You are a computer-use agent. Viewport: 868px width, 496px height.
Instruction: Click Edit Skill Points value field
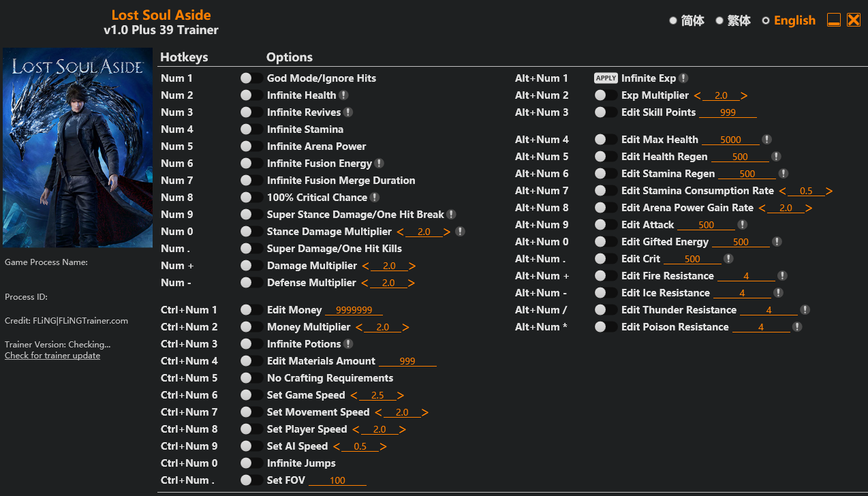pos(728,112)
